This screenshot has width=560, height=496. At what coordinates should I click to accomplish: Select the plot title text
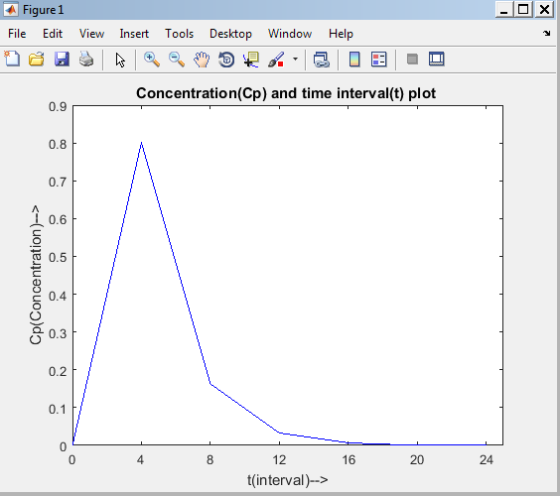pyautogui.click(x=286, y=93)
